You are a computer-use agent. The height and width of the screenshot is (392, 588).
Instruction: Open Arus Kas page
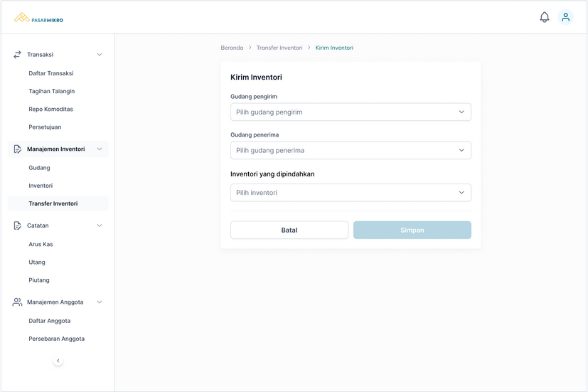pyautogui.click(x=41, y=244)
